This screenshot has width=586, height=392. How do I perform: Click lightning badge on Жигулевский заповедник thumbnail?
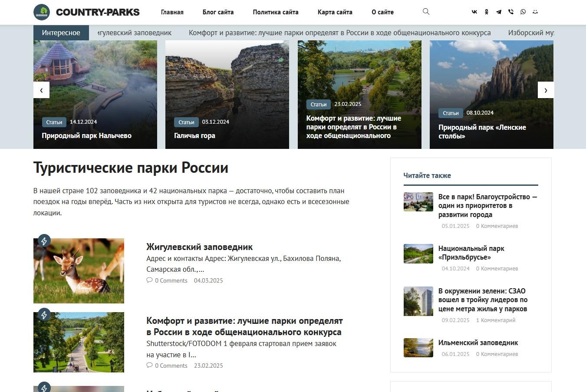click(44, 240)
